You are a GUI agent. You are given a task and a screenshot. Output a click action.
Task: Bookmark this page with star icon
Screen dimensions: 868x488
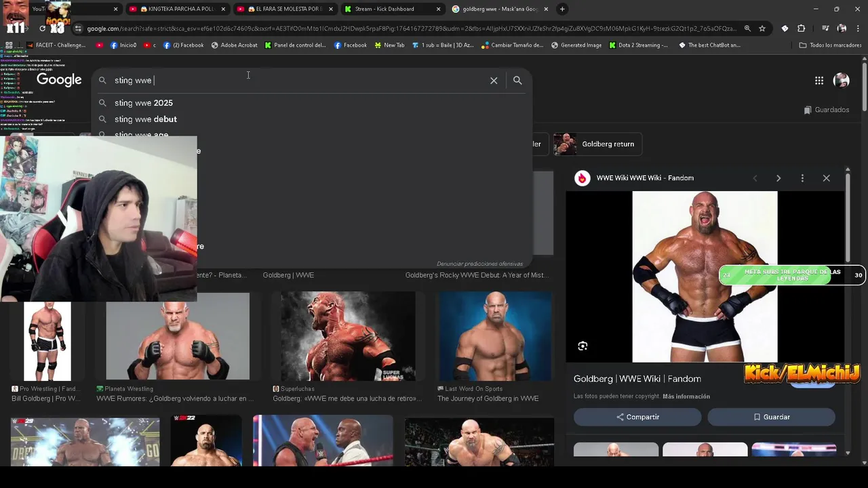coord(762,28)
